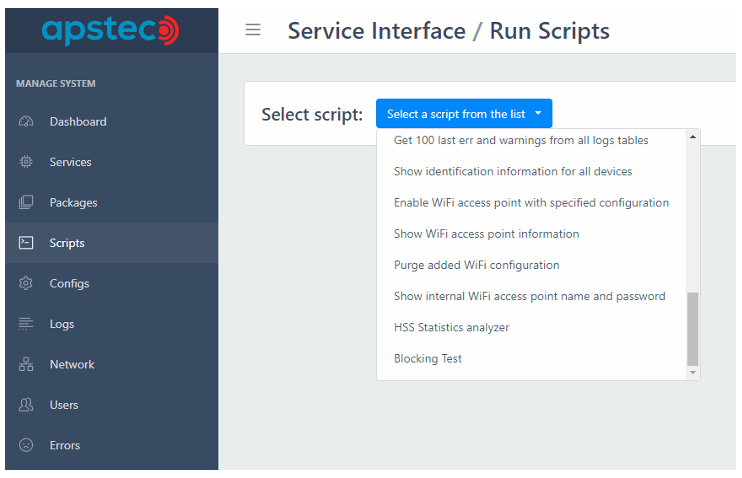
Task: Select 'Blocking Test' script
Action: pos(428,358)
